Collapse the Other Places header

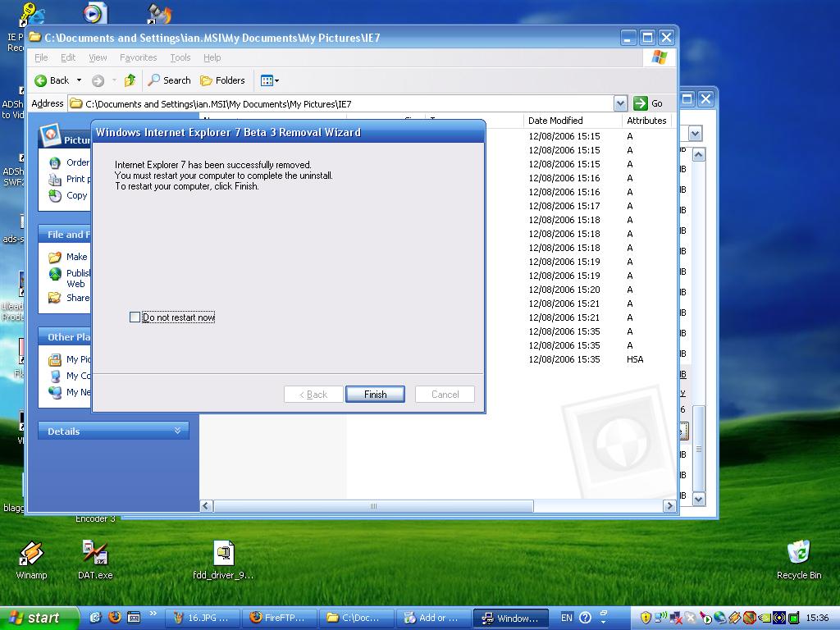tap(64, 337)
